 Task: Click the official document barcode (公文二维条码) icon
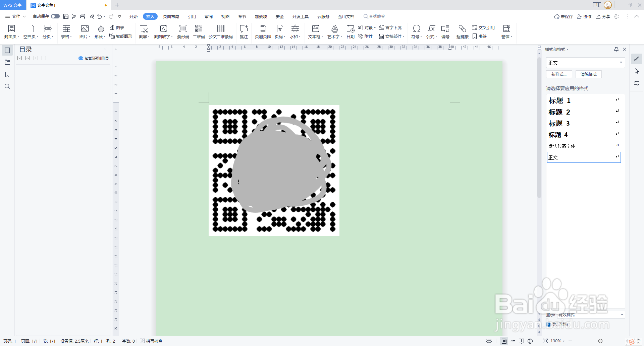(221, 29)
